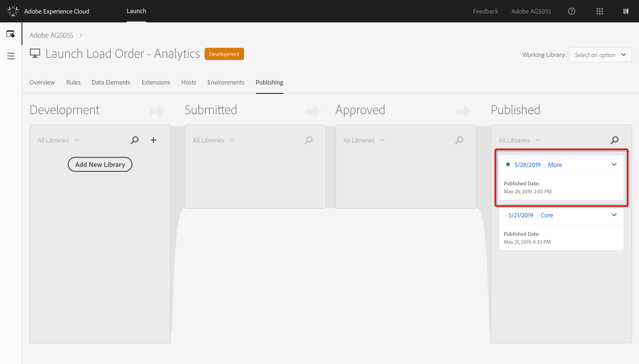Viewport: 639px width, 364px height.
Task: Expand the 5/28/2019 More library chevron
Action: 614,165
